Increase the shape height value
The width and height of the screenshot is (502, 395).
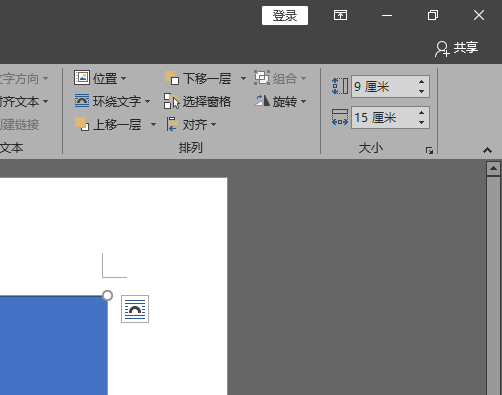point(422,82)
